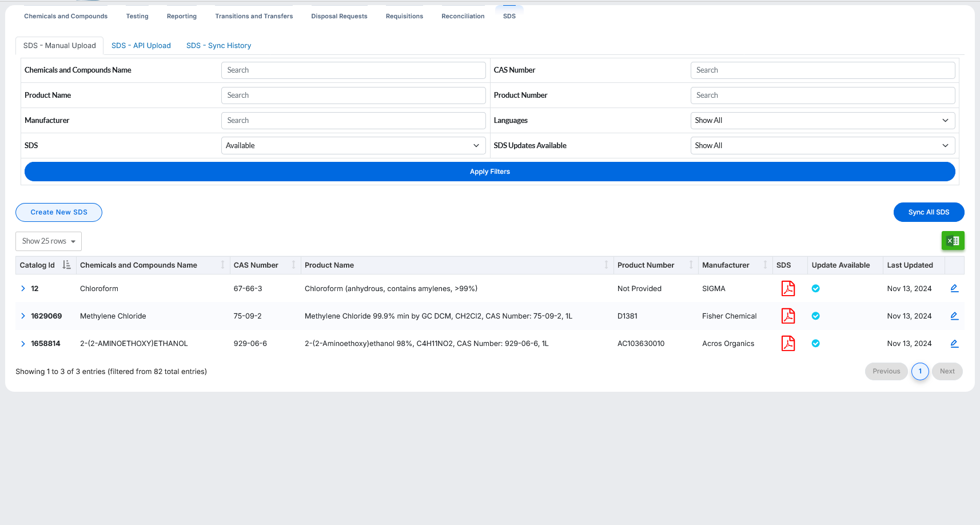Screen dimensions: 980x525
Task: Export the SDS table to Excel
Action: pos(953,241)
